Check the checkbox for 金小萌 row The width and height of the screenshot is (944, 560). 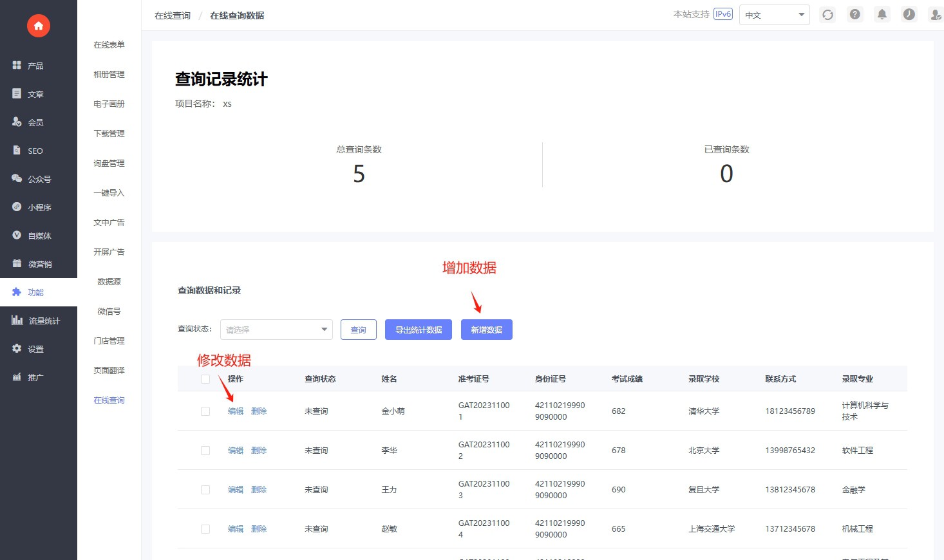coord(205,411)
